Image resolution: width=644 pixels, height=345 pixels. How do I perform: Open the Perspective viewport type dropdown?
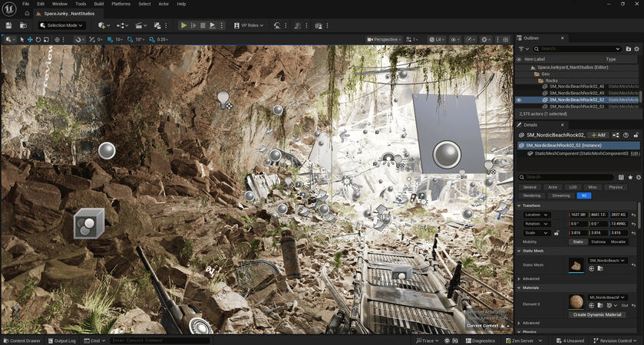click(384, 40)
